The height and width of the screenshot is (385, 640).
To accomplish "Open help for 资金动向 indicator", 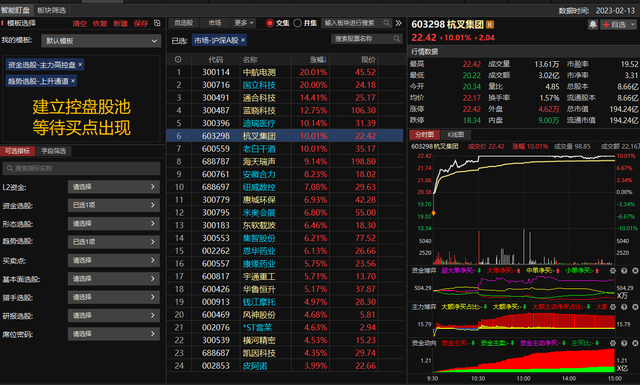I will tap(624, 343).
